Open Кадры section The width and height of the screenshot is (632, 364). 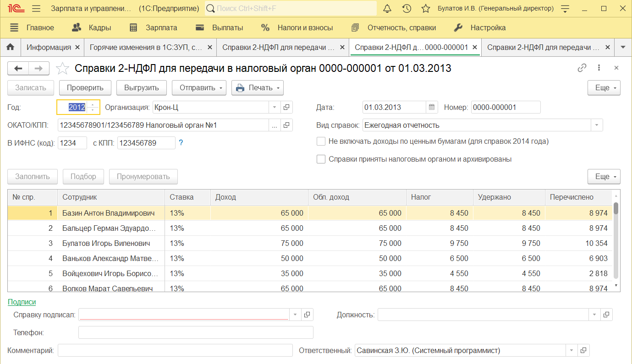92,27
